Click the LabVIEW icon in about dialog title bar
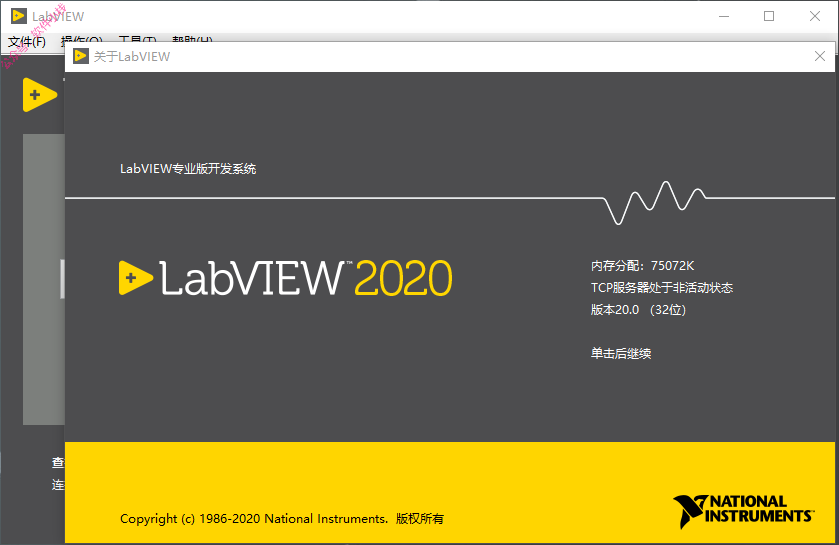 pos(81,56)
